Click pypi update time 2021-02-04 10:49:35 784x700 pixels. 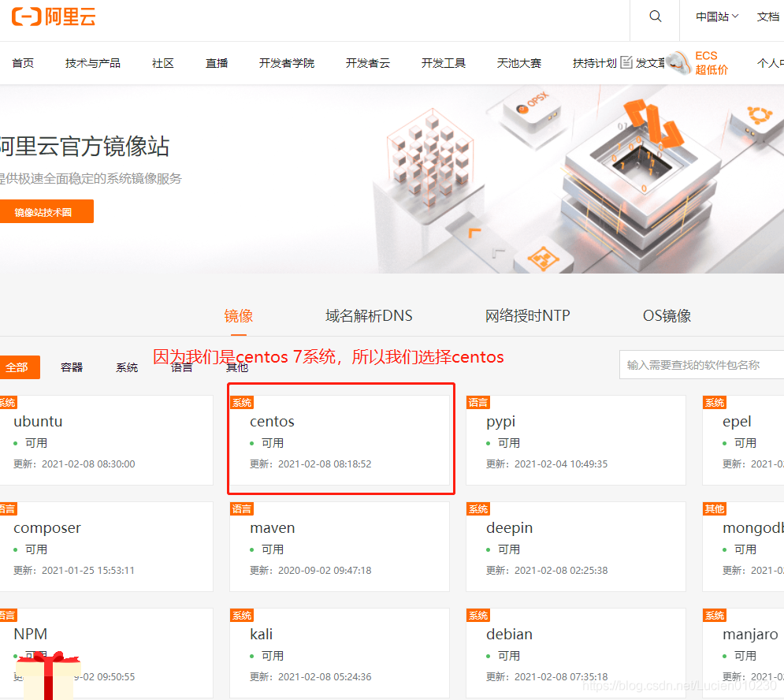pyautogui.click(x=561, y=464)
